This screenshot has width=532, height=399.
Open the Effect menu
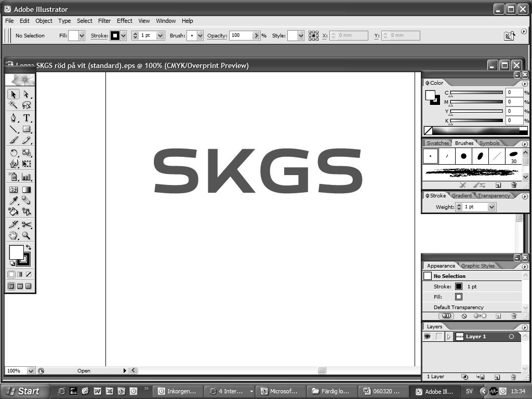pyautogui.click(x=125, y=21)
